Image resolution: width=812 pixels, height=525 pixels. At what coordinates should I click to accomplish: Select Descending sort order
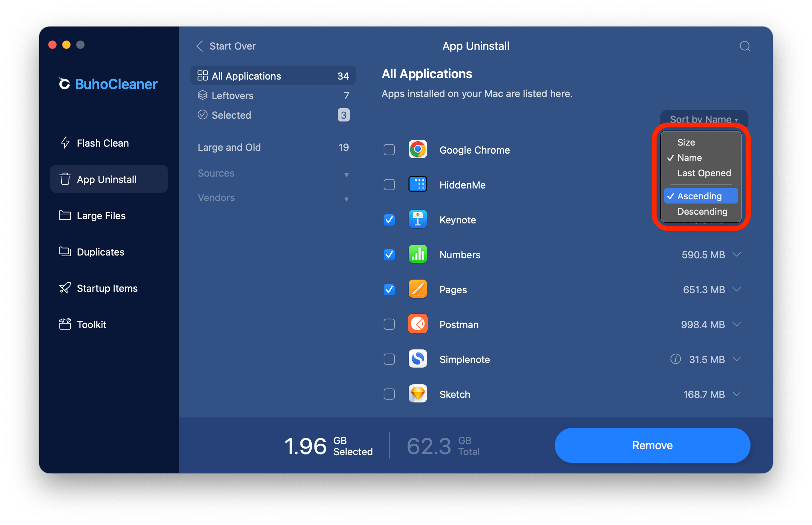pos(701,211)
